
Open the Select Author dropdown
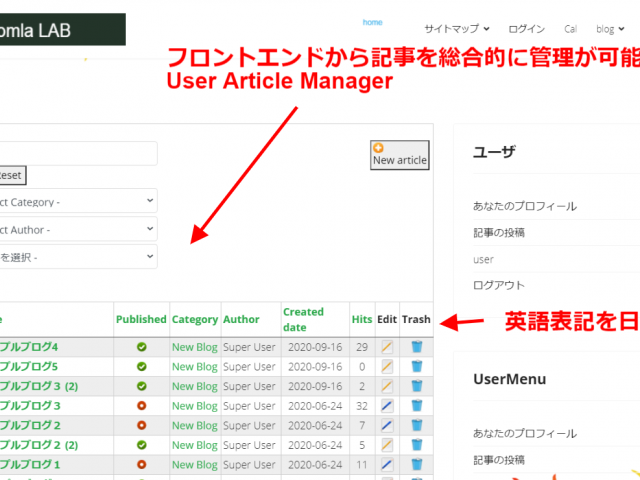(78, 229)
